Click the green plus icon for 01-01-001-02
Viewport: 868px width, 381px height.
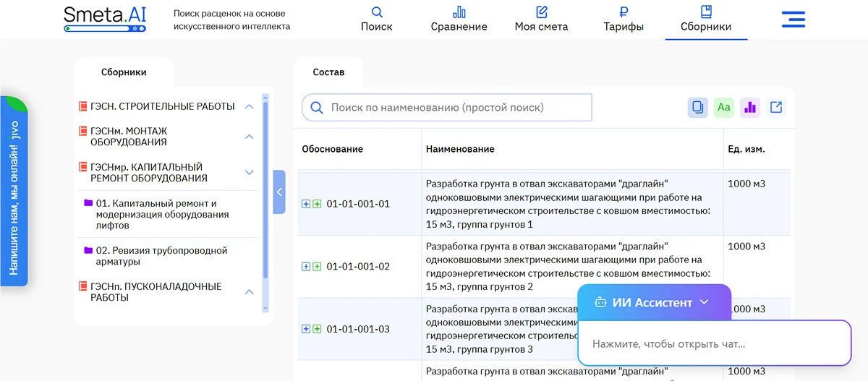click(317, 267)
